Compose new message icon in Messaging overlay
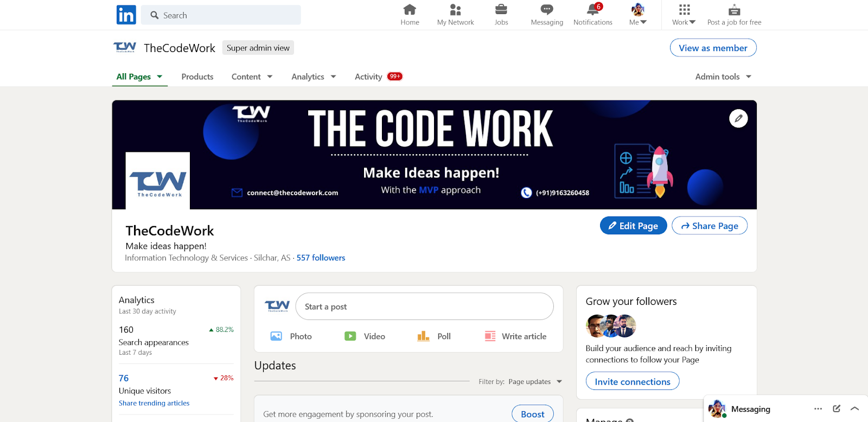The width and height of the screenshot is (868, 422). tap(837, 408)
